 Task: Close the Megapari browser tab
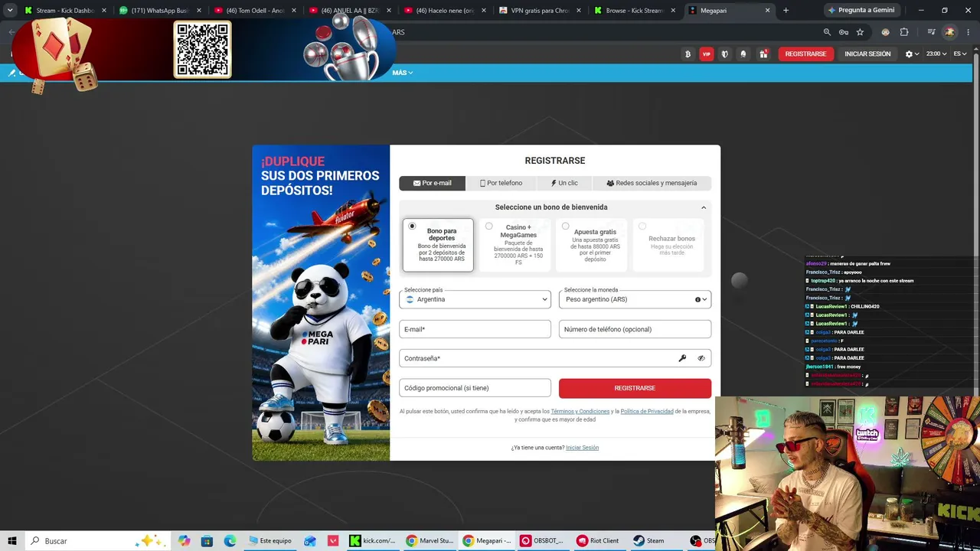pyautogui.click(x=767, y=10)
